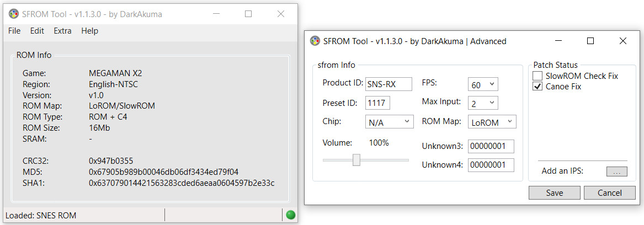
Task: Enable the SlowROM Check Fix checkbox
Action: 537,76
